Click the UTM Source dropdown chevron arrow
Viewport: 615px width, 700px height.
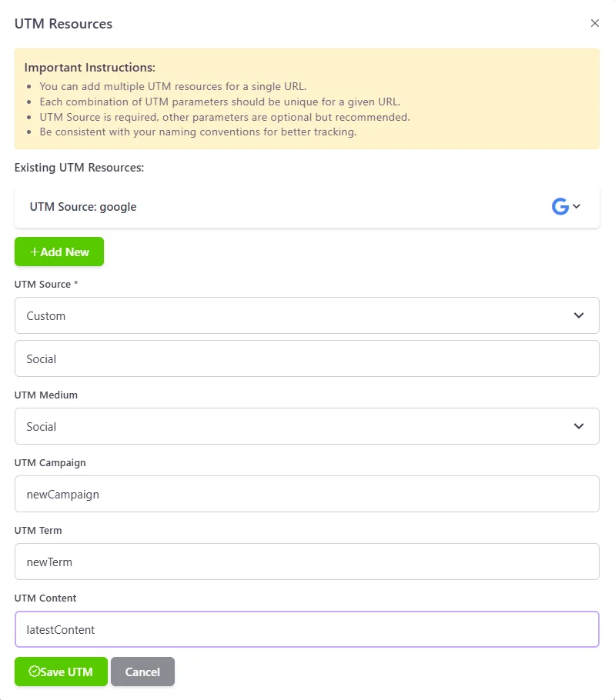579,315
